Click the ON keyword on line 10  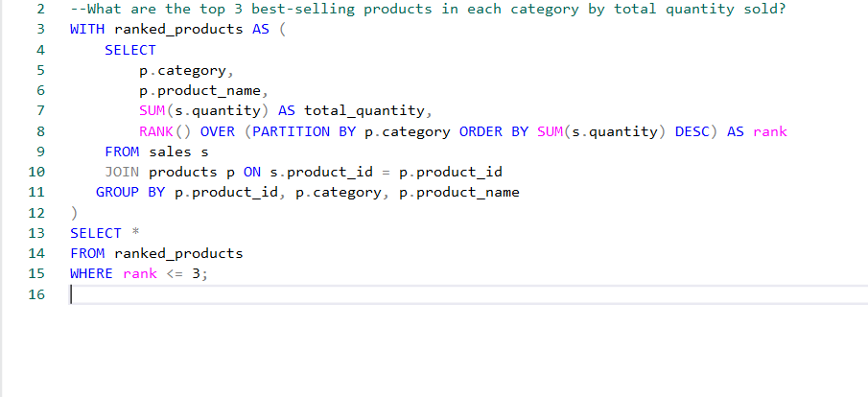[x=252, y=173]
